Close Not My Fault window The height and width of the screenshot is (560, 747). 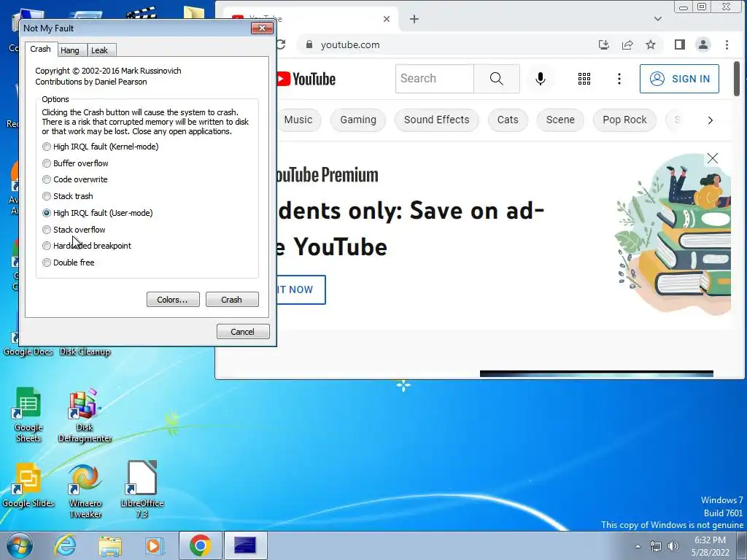tap(262, 28)
